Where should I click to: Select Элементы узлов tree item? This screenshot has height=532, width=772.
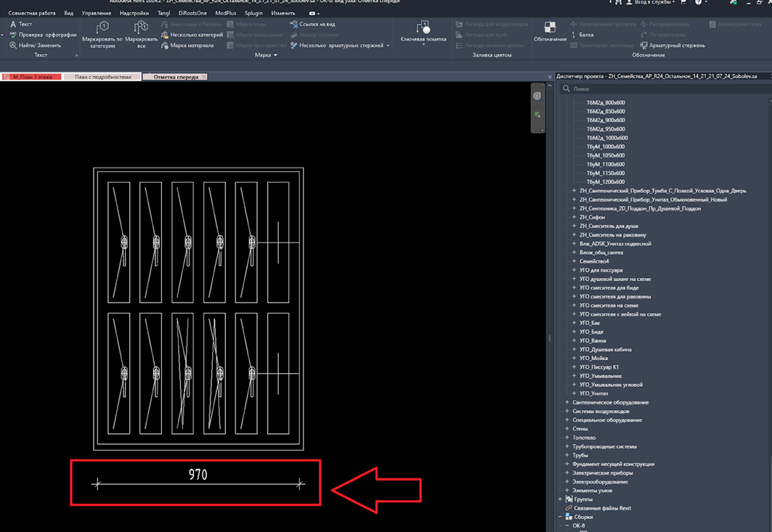point(593,490)
